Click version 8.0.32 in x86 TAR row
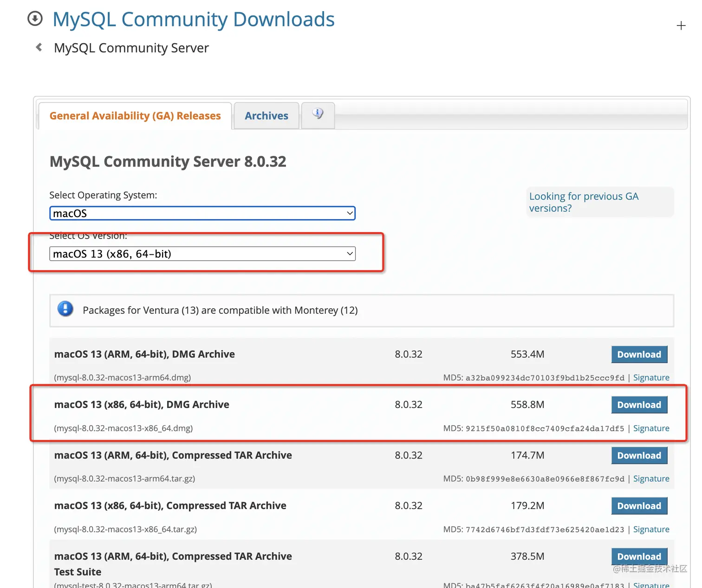Viewport: 702px width, 588px height. click(409, 506)
